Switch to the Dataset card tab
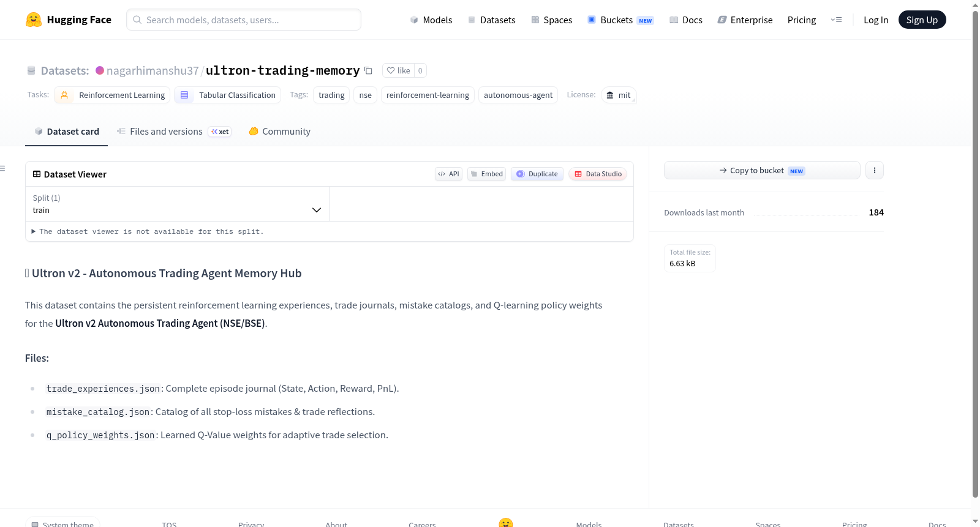980x527 pixels. 66,131
